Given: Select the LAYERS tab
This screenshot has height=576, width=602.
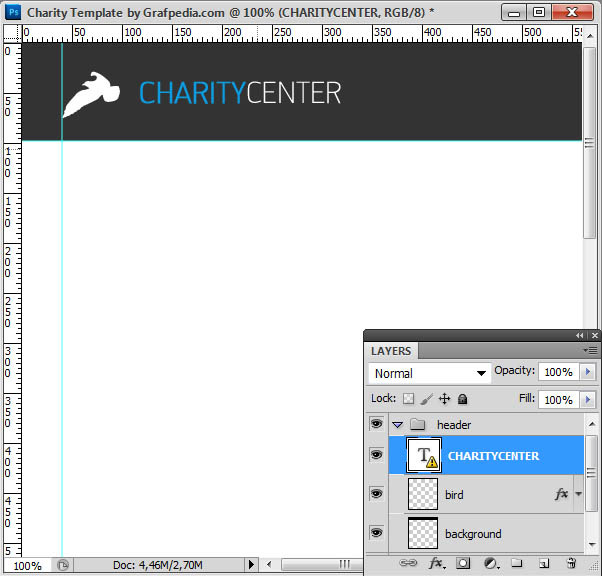Looking at the screenshot, I should coord(391,351).
